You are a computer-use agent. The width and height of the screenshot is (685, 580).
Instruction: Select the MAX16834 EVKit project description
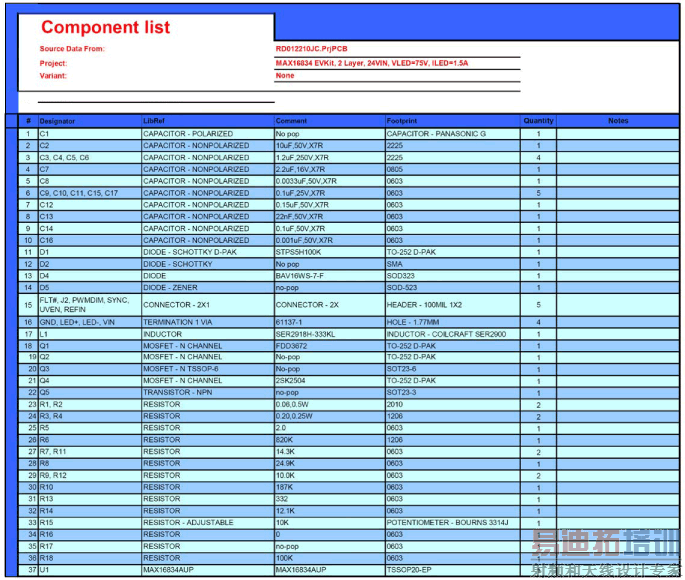372,63
